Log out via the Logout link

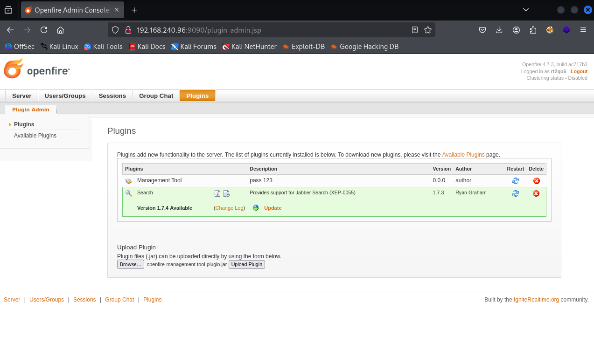point(579,71)
